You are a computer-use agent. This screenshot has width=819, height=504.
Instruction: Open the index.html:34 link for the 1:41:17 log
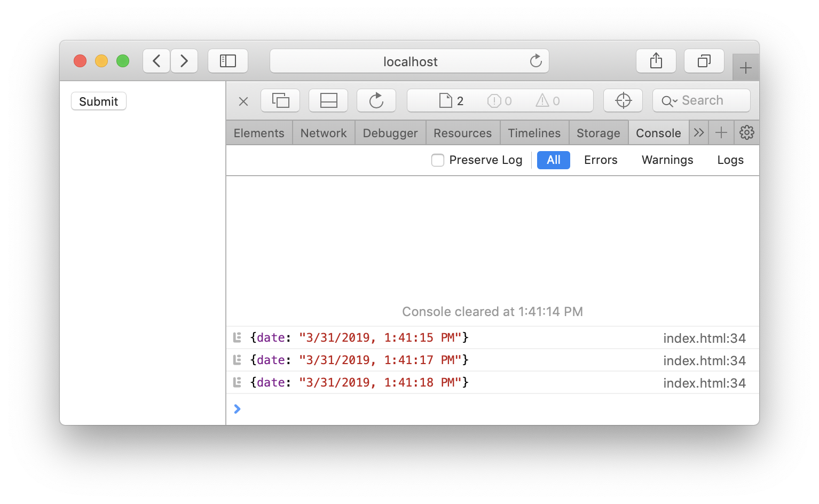(704, 360)
